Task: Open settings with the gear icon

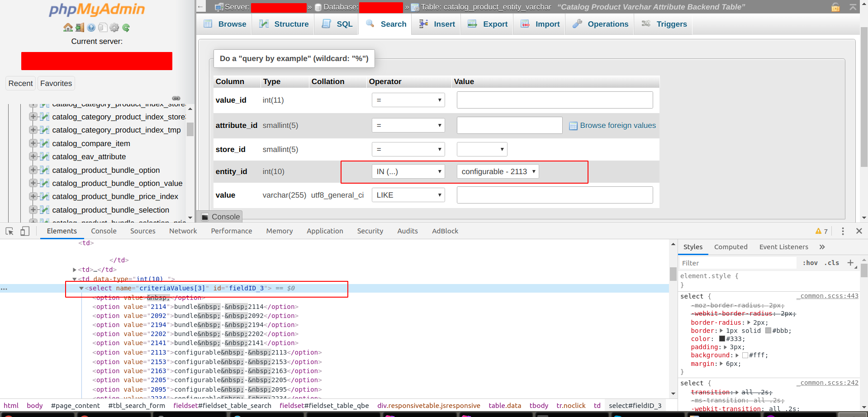Action: click(114, 27)
